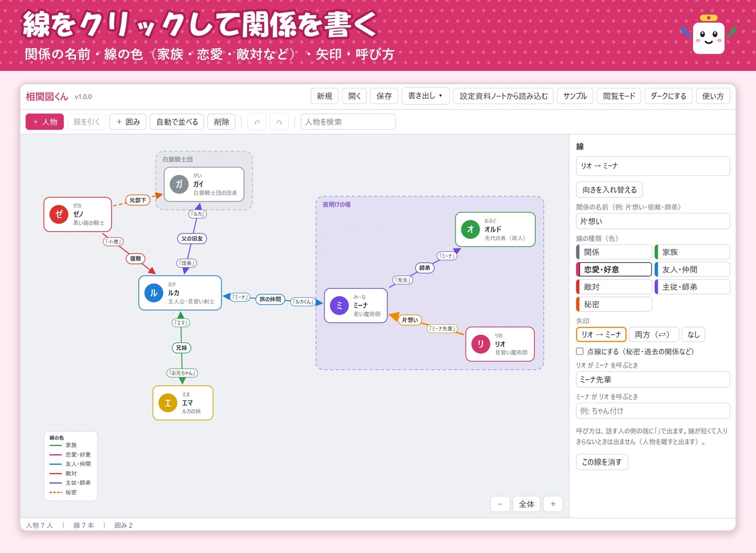Click 自動で並べる auto-arrange button

[x=177, y=122]
